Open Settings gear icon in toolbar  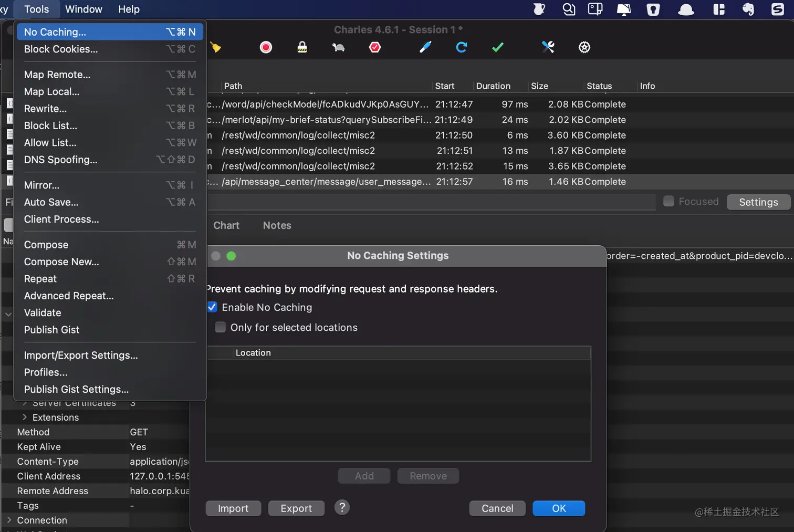click(584, 47)
